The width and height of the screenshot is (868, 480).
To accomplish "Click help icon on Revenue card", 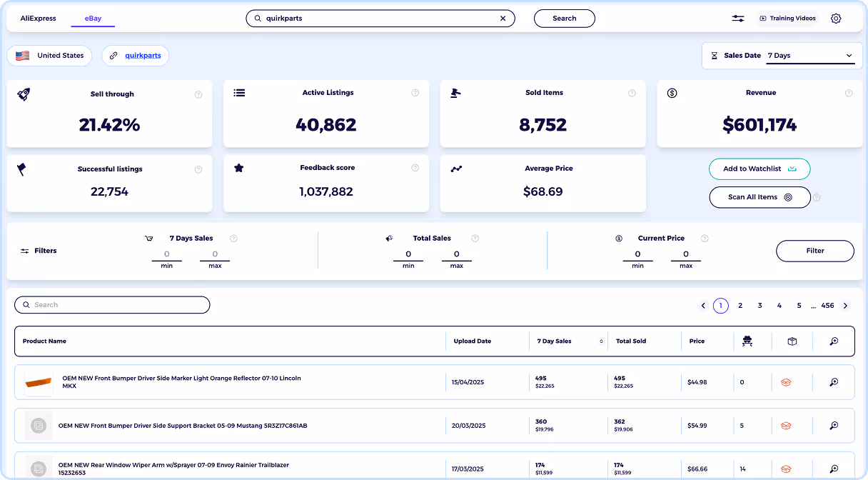I will (849, 93).
